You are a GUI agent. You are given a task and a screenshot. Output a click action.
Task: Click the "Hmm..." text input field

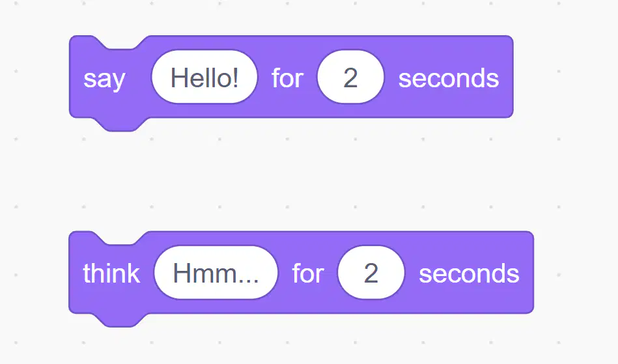click(x=216, y=273)
